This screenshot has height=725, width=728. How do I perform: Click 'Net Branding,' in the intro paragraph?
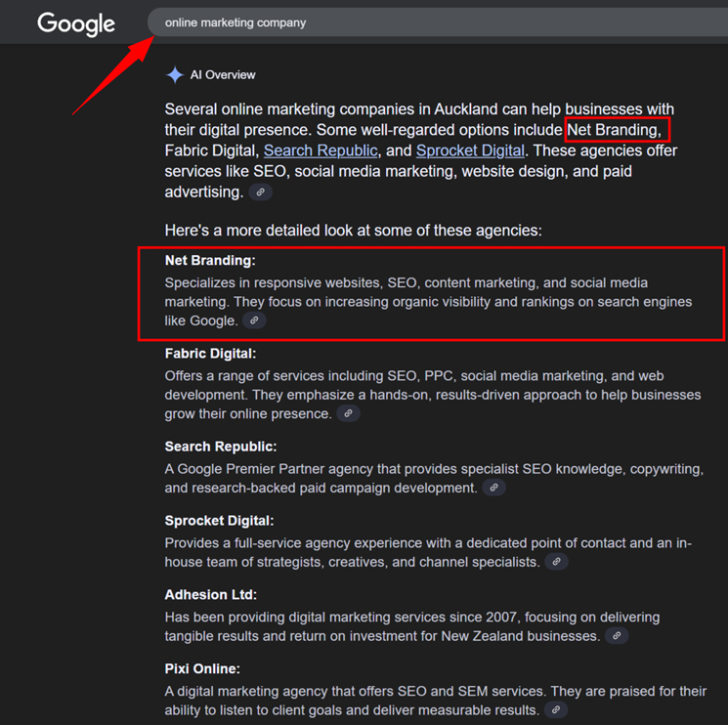(x=615, y=130)
